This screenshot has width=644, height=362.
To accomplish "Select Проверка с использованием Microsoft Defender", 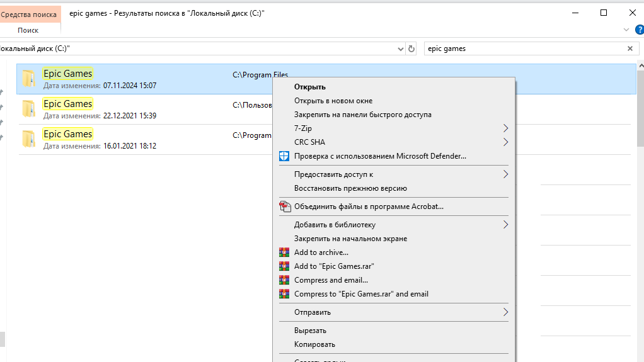I will tap(380, 156).
